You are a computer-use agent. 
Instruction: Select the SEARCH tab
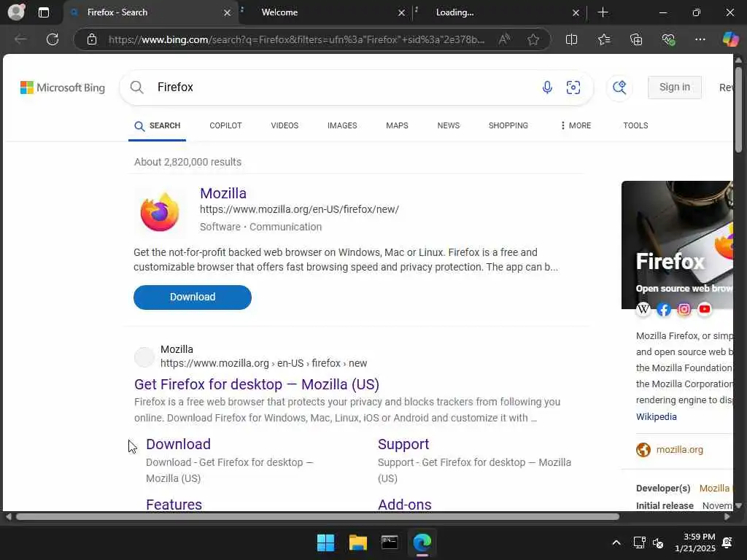pos(158,125)
